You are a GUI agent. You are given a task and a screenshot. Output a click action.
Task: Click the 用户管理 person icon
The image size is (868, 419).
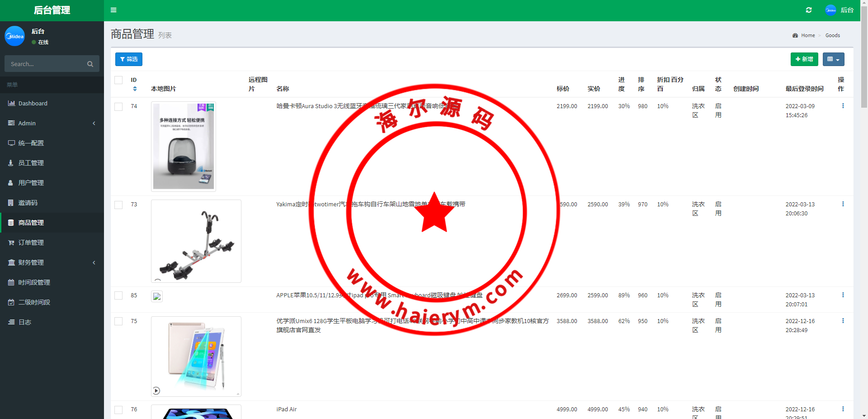coord(11,183)
